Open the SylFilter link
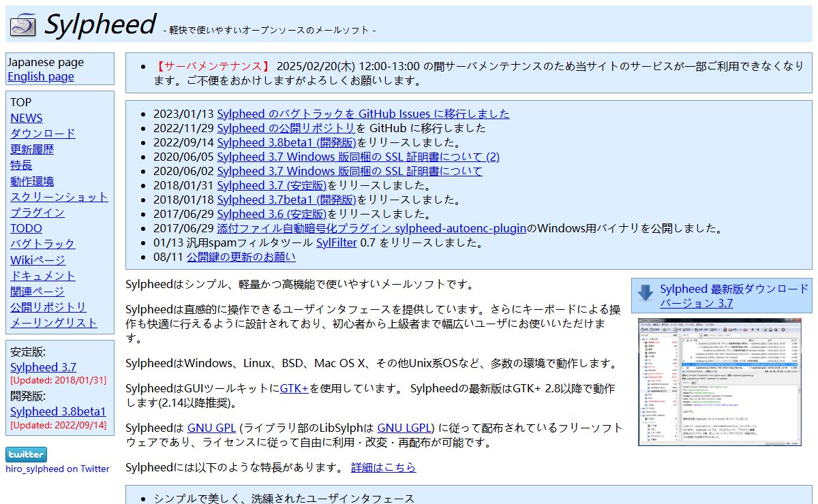Screen dimensions: 818x504 click(x=337, y=242)
